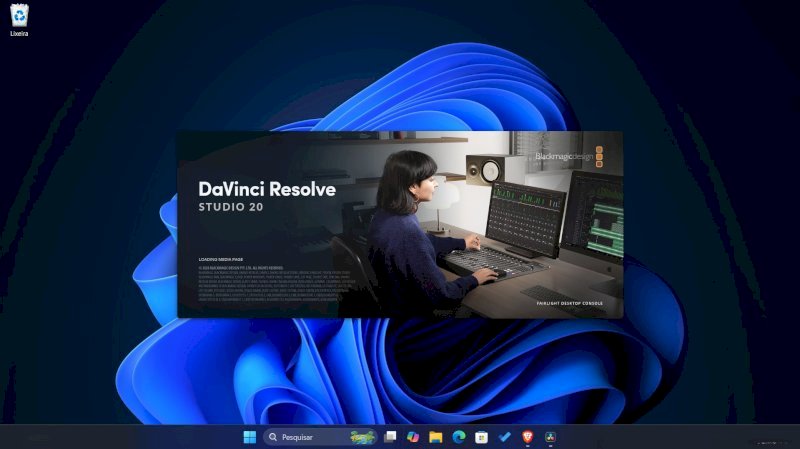800x449 pixels.
Task: Select the Lixeira recycle bin icon
Action: (x=19, y=20)
